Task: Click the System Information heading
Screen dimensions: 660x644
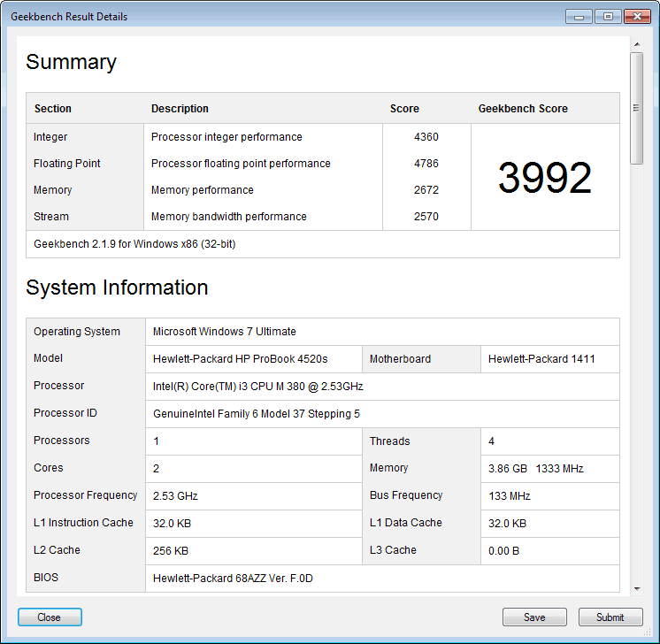Action: click(117, 287)
